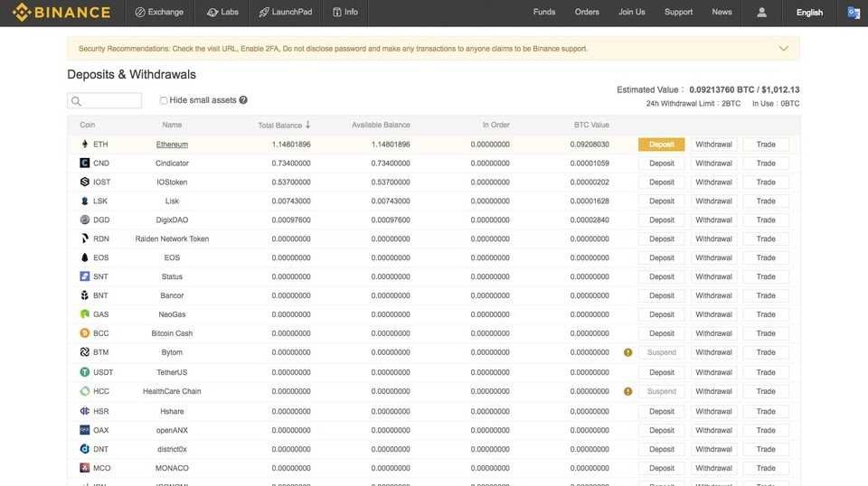This screenshot has height=486, width=868.
Task: Enable the Hide small assets checkbox
Action: (x=164, y=100)
